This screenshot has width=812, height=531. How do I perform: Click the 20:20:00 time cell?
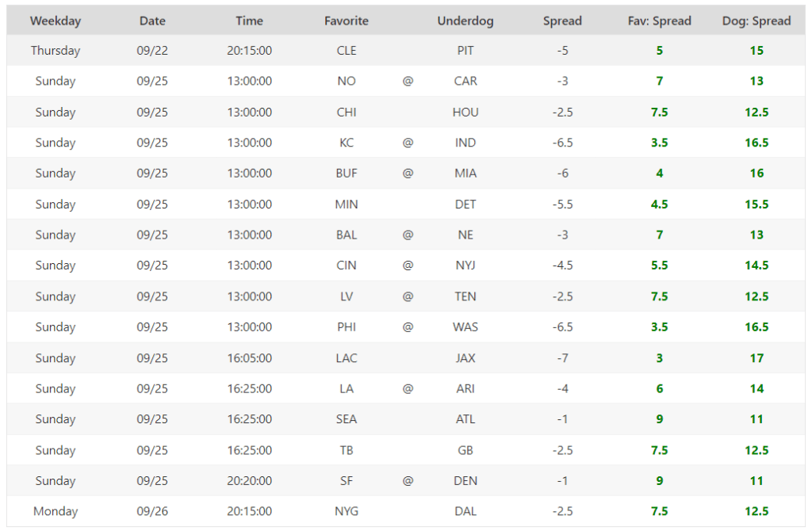(249, 480)
